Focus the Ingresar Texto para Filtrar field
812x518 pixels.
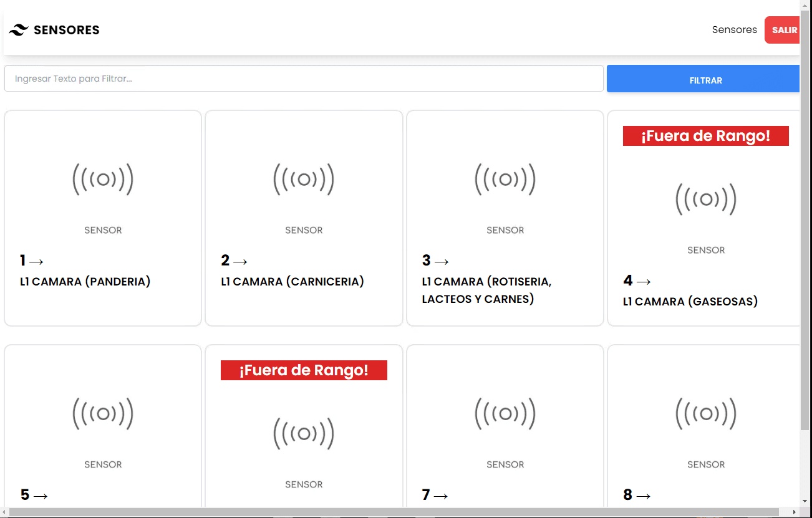pyautogui.click(x=304, y=79)
